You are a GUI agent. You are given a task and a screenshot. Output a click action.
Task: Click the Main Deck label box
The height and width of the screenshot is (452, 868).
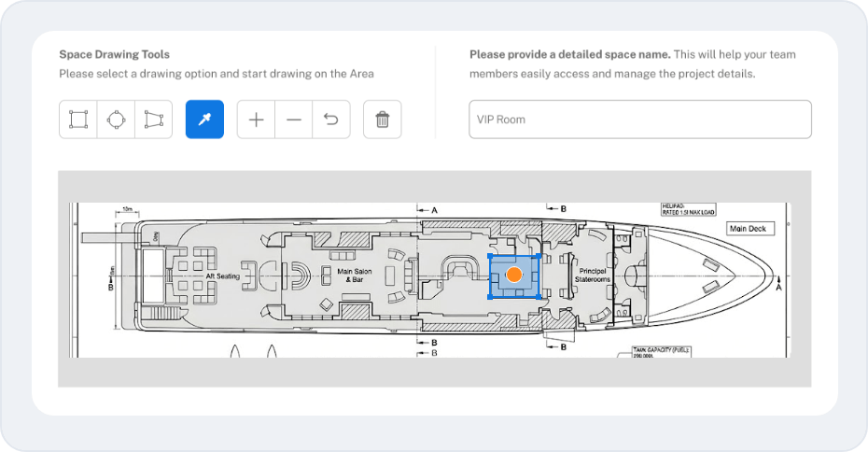coord(750,229)
